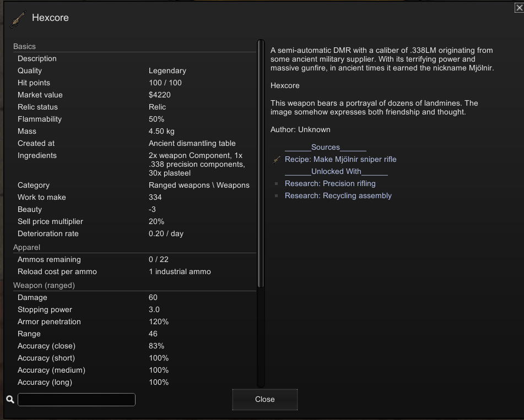
Task: Click the Apparel section header
Action: pyautogui.click(x=27, y=247)
